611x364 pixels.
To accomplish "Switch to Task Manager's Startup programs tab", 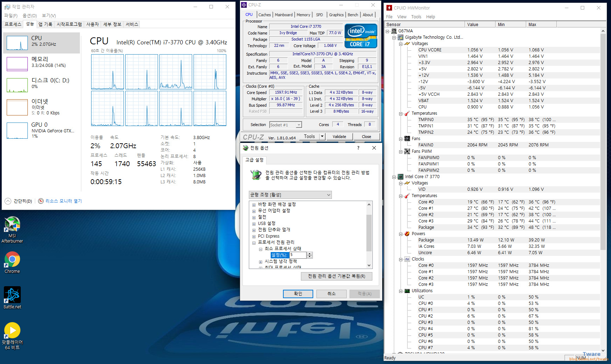I will 69,24.
